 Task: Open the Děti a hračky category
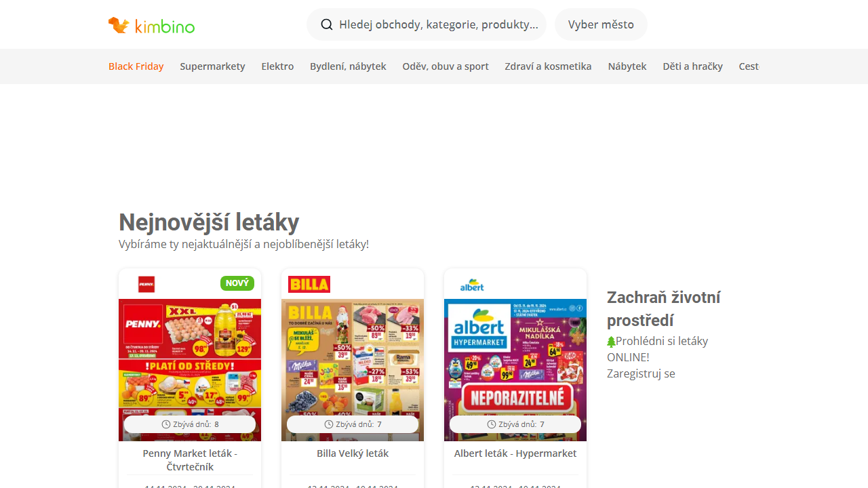(692, 66)
